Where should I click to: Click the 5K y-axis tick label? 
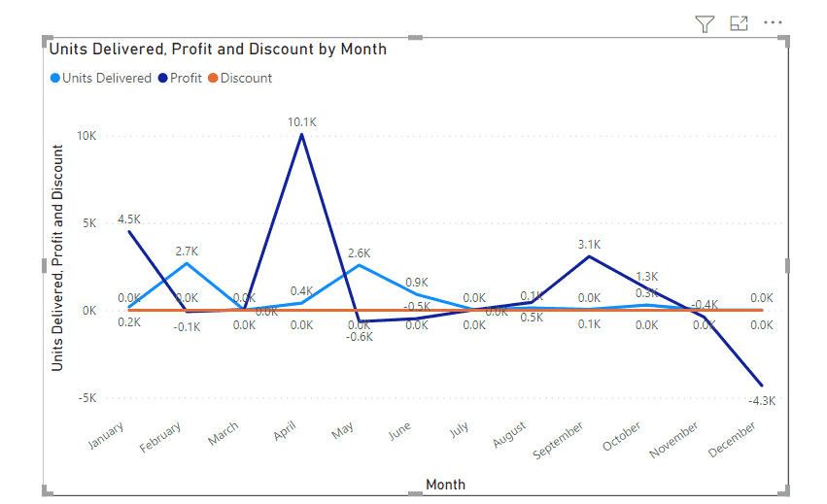(89, 223)
